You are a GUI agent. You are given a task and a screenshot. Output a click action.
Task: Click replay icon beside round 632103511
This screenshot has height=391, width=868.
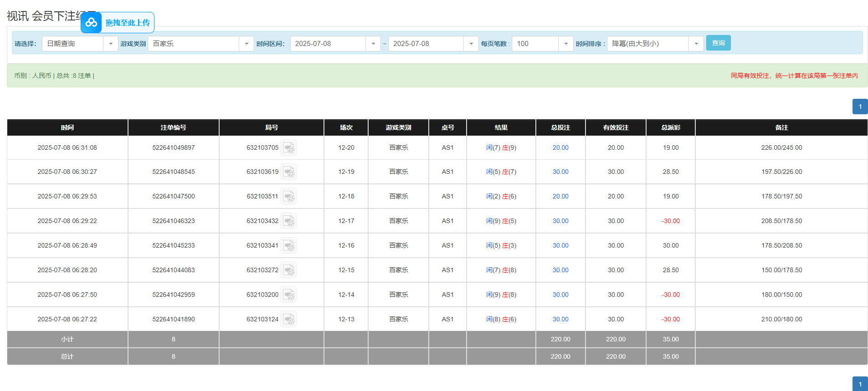coord(288,197)
